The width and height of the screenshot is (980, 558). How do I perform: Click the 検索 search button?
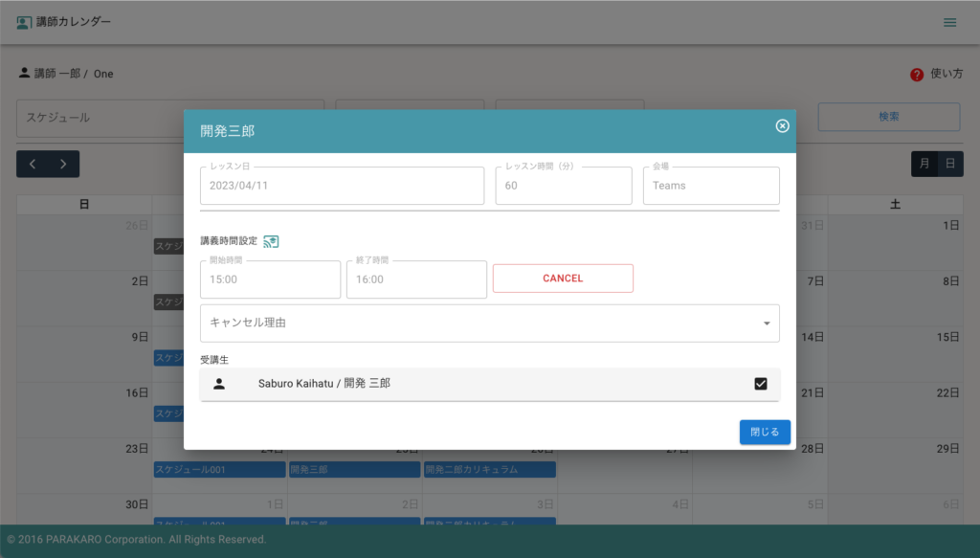[x=888, y=117]
